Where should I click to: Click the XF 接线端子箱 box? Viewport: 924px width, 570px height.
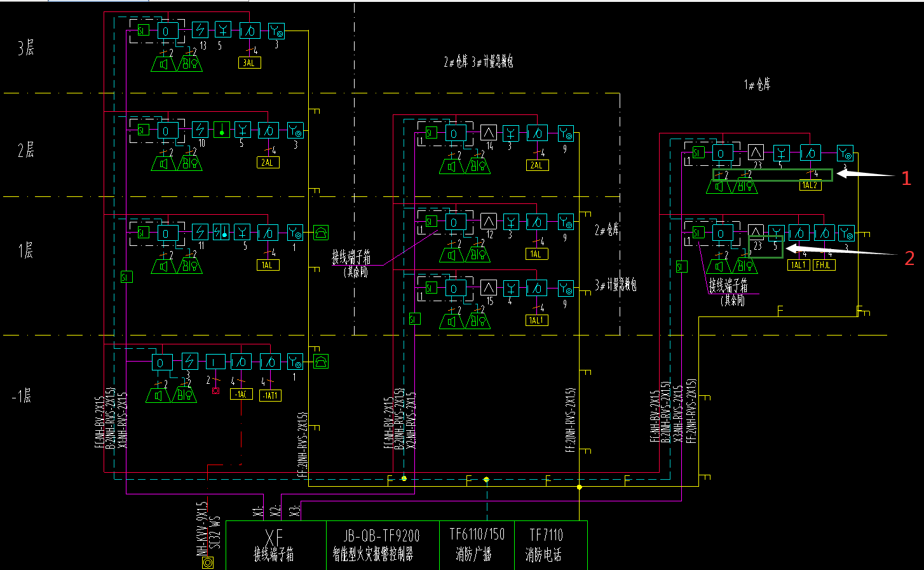tap(276, 545)
